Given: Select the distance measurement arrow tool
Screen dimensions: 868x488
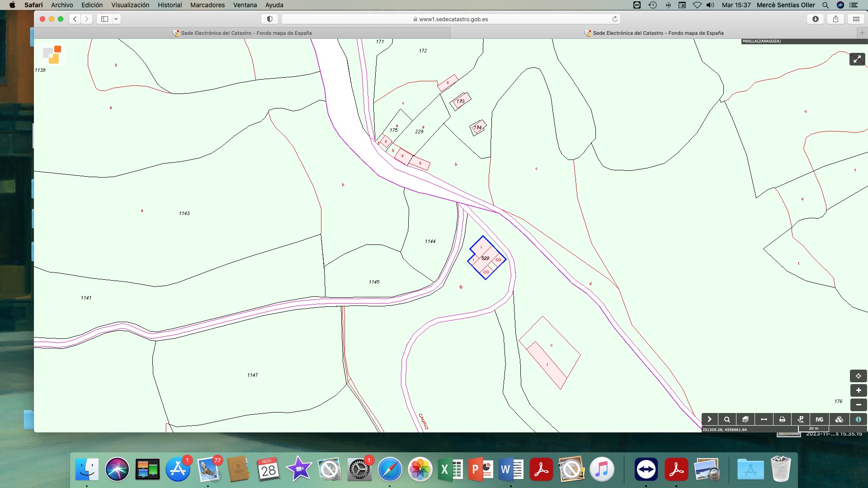Looking at the screenshot, I should pyautogui.click(x=764, y=419).
